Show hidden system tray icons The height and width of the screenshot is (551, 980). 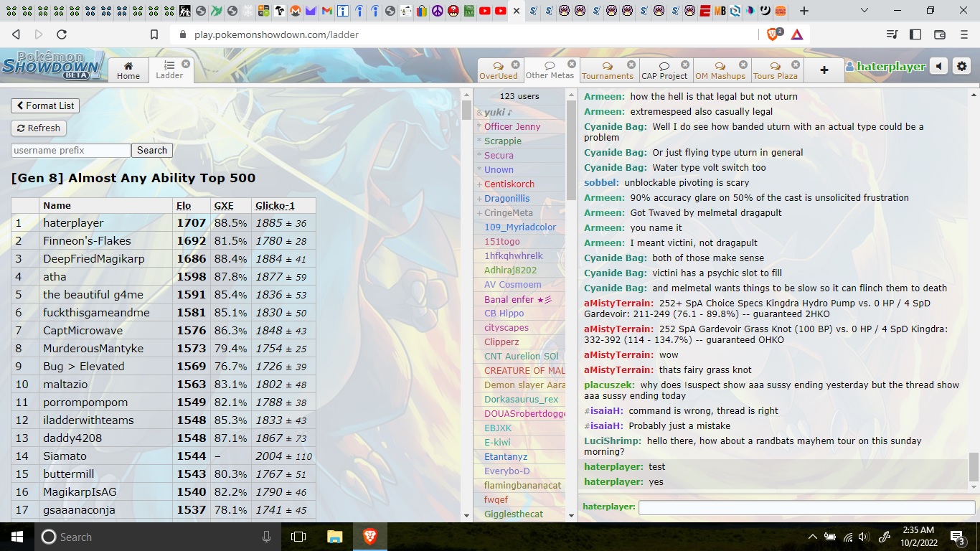tap(812, 536)
